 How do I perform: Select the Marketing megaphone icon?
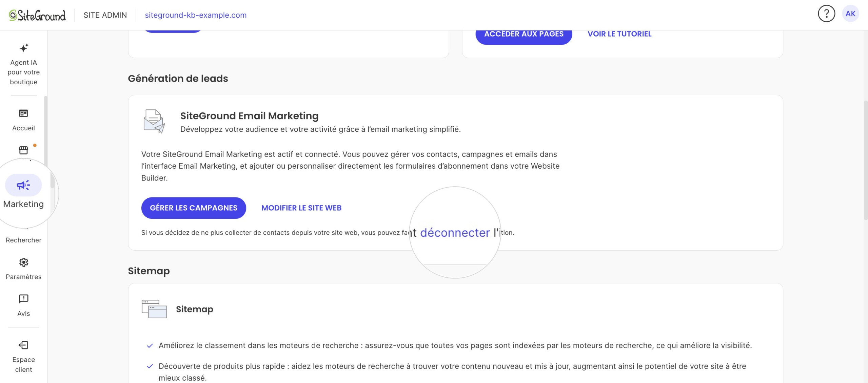click(x=23, y=185)
